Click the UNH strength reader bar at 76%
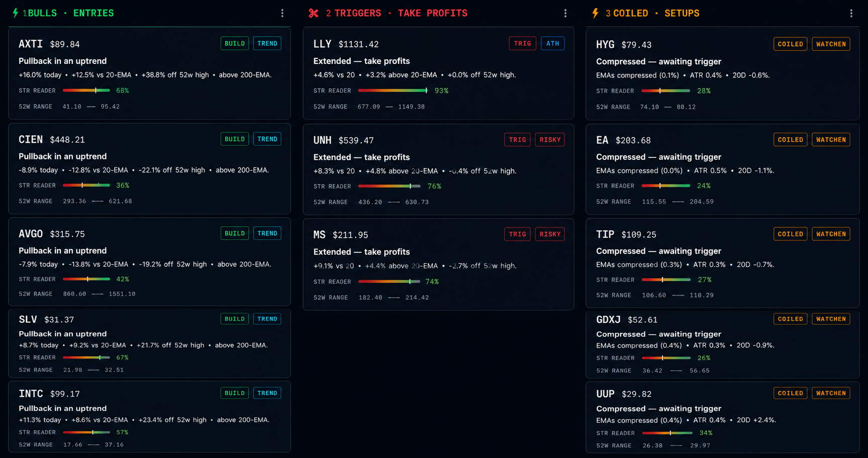The height and width of the screenshot is (458, 868). 390,186
